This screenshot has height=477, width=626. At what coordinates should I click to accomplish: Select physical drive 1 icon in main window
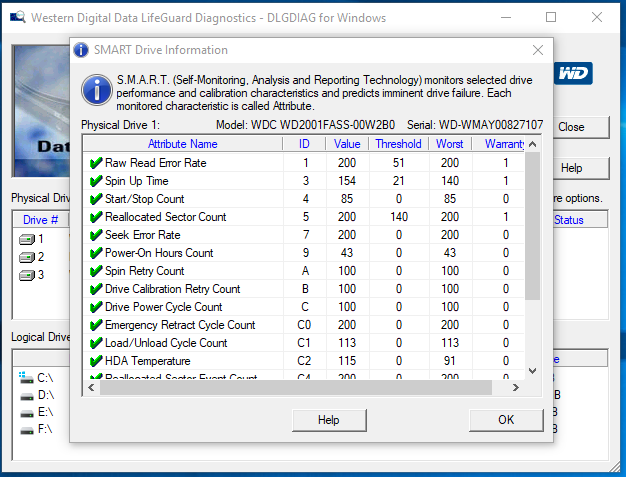(x=27, y=239)
